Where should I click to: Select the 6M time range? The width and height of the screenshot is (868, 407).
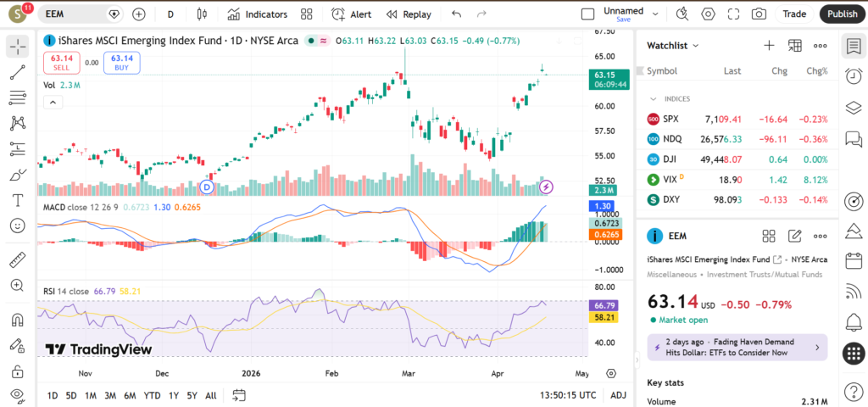coord(130,395)
